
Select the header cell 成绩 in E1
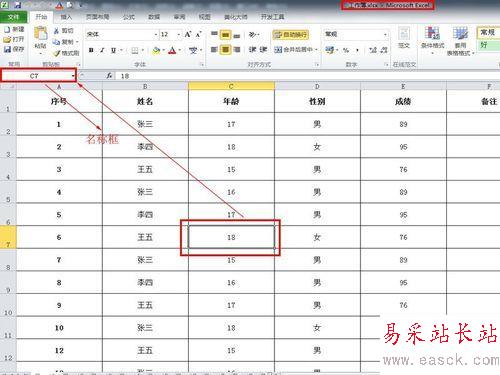click(x=403, y=101)
